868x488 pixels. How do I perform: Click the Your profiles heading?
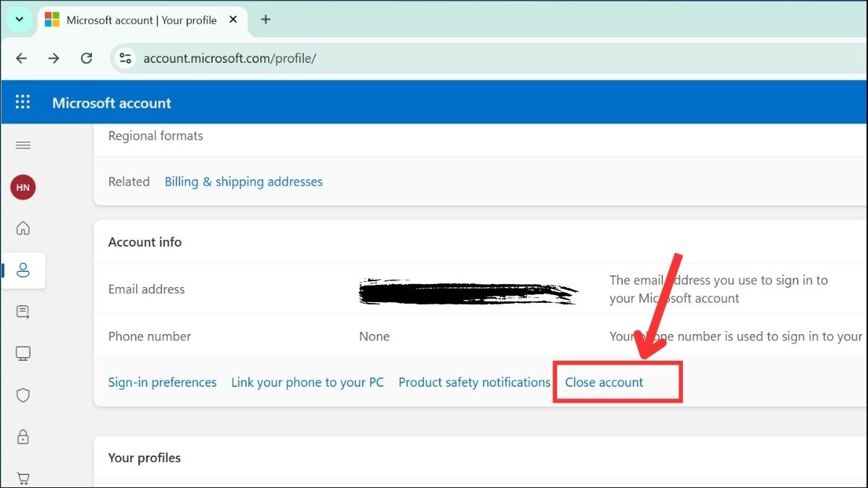pyautogui.click(x=144, y=458)
